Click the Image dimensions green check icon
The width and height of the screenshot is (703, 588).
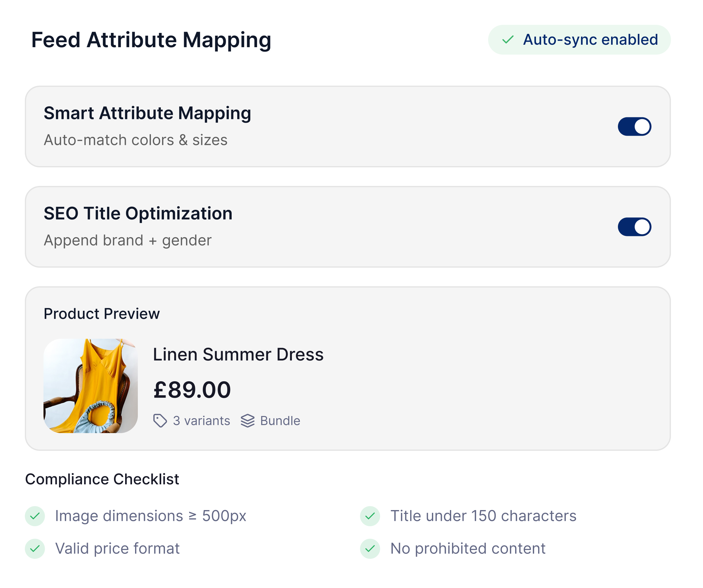point(35,516)
